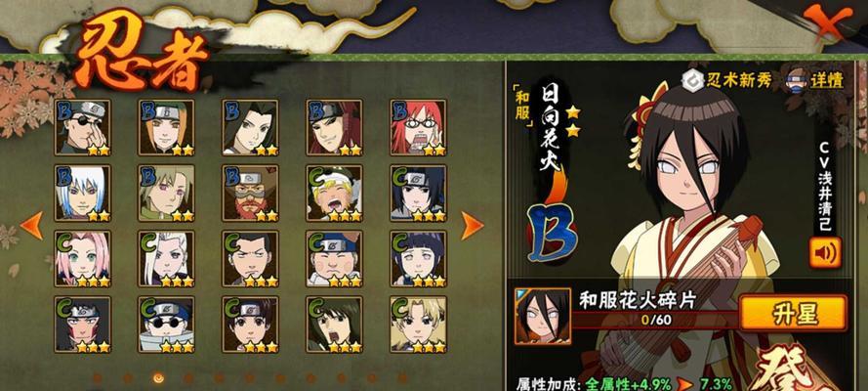Go to the previous ninja page arrow
868x391 pixels.
[x=31, y=226]
